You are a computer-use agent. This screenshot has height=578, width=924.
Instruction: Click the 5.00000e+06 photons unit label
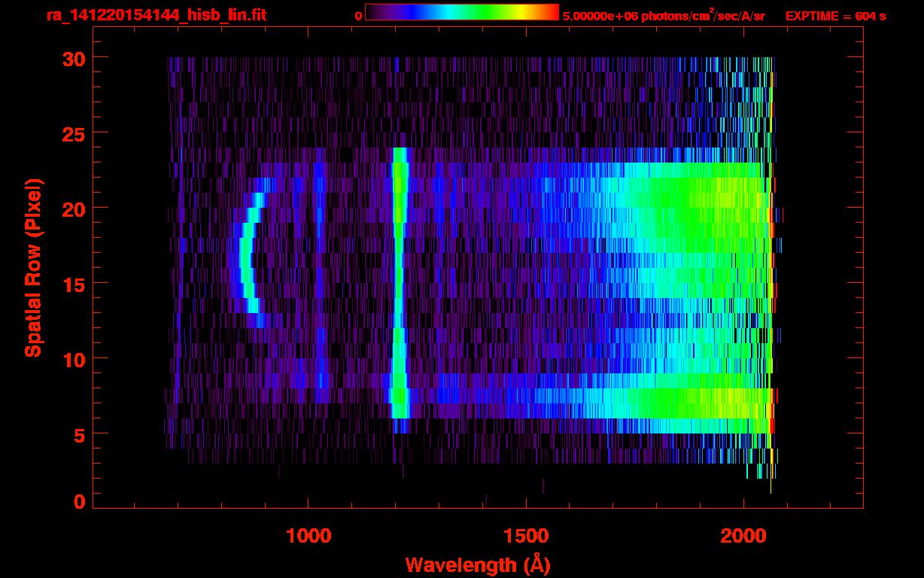tap(664, 15)
